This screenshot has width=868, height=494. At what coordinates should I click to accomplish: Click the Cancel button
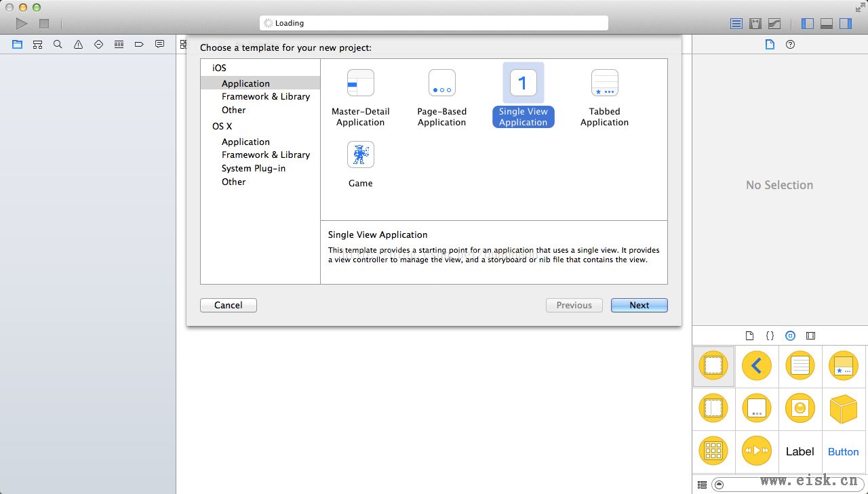pyautogui.click(x=229, y=305)
